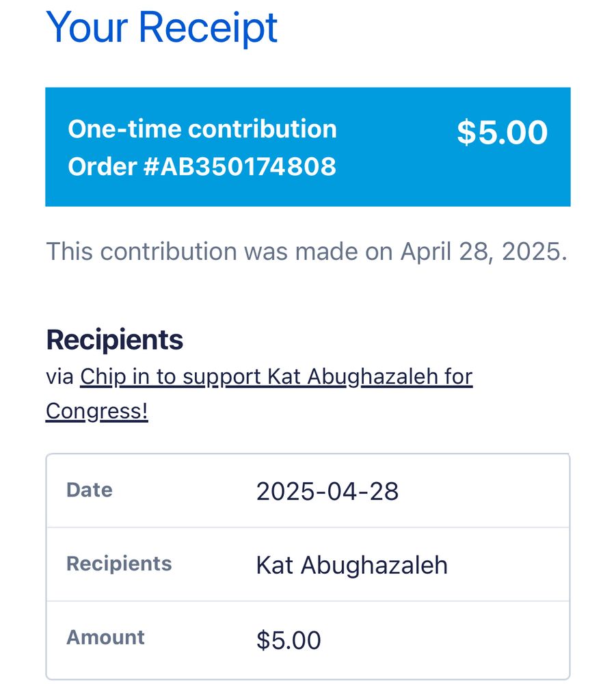Viewport: 616px width, 684px height.
Task: Click the word "Receipt" in the page title
Action: click(209, 27)
